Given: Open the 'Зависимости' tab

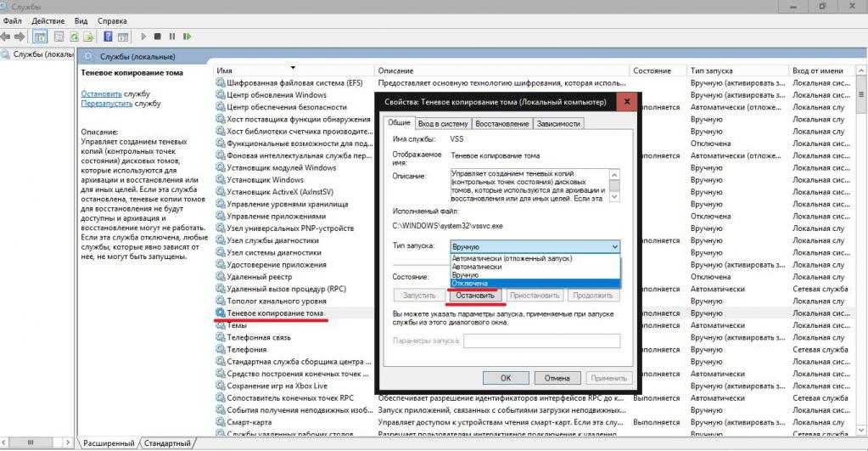Looking at the screenshot, I should pos(558,123).
